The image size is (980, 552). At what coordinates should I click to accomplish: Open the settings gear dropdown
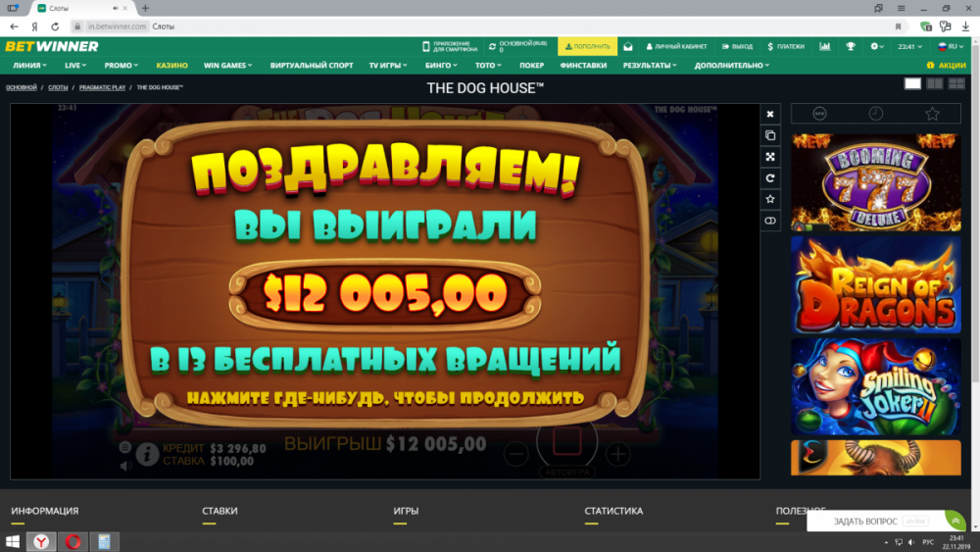[877, 46]
